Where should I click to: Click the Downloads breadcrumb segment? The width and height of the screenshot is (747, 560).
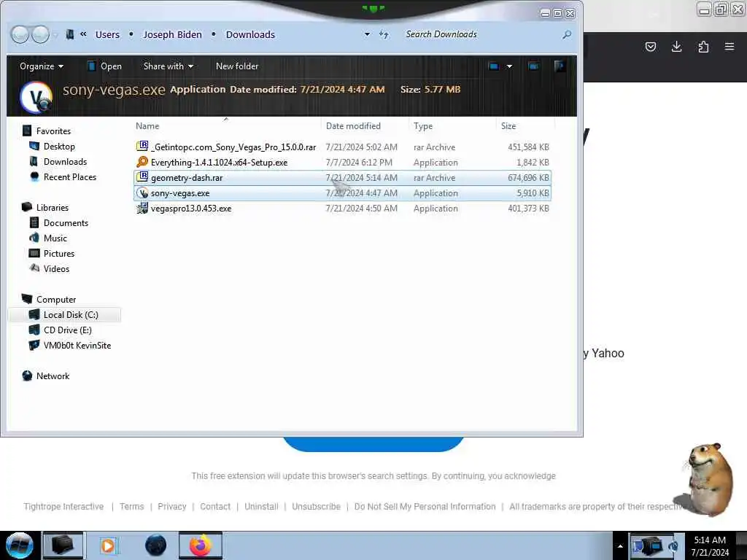pos(250,34)
